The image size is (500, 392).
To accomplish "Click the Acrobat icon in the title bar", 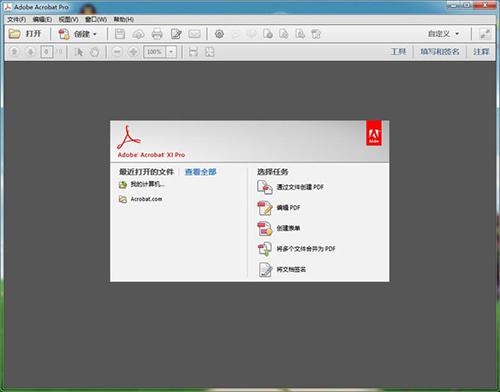I will [8, 7].
